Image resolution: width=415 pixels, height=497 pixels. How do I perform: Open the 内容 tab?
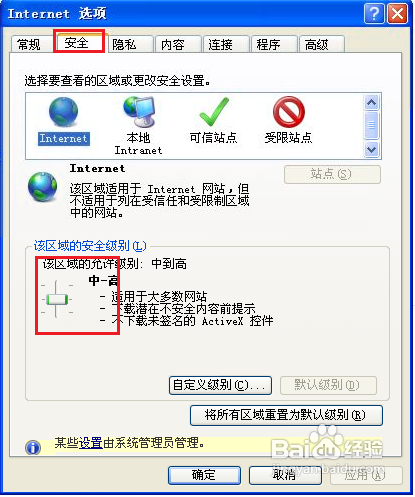[172, 45]
